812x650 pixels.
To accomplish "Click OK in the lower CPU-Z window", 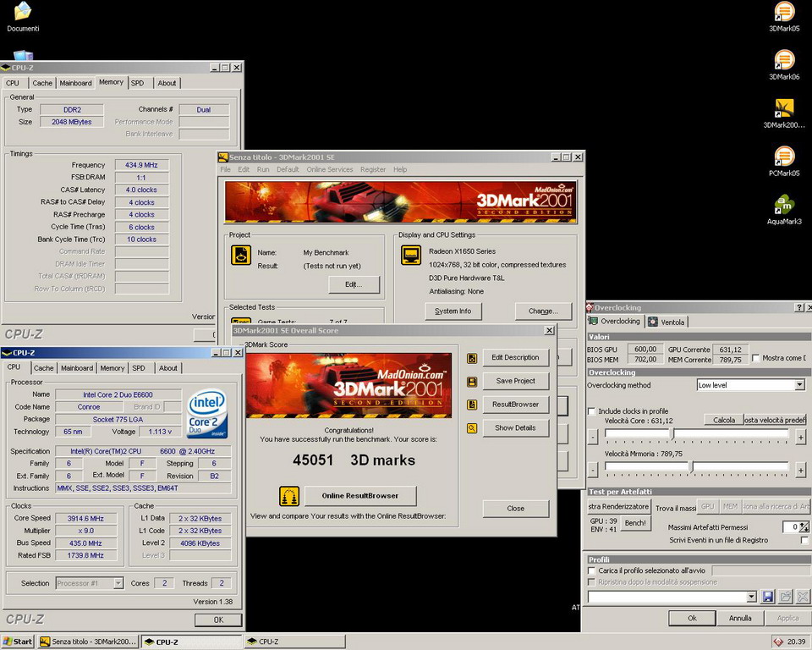I will pos(218,620).
